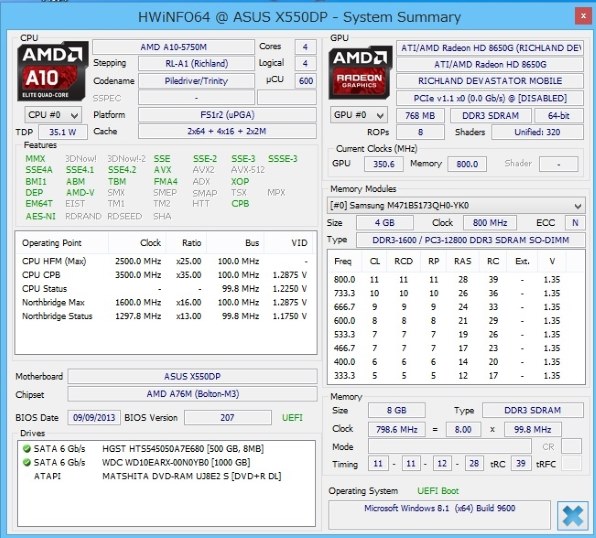Viewport: 596px width, 538px height.
Task: Click the 533.3 frequency timing row
Action: click(x=456, y=335)
